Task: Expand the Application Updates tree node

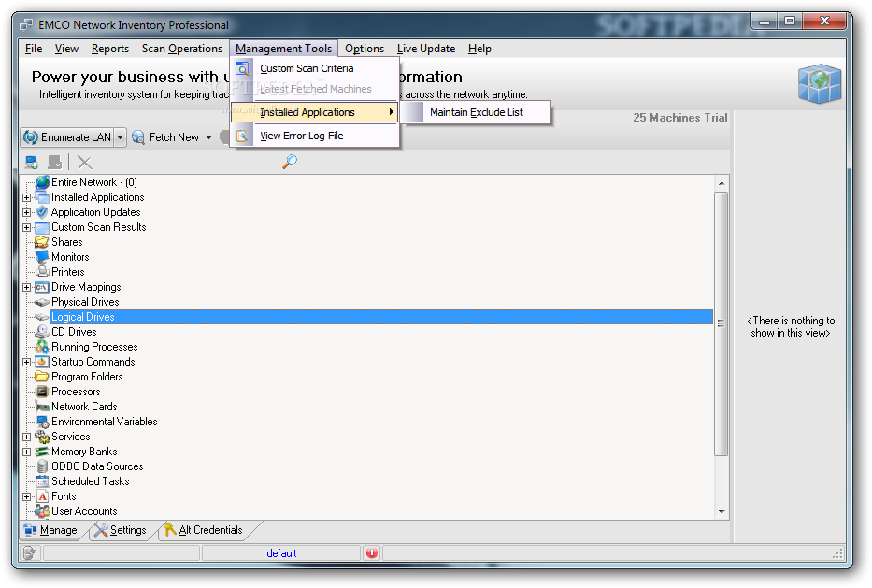Action: pos(26,212)
